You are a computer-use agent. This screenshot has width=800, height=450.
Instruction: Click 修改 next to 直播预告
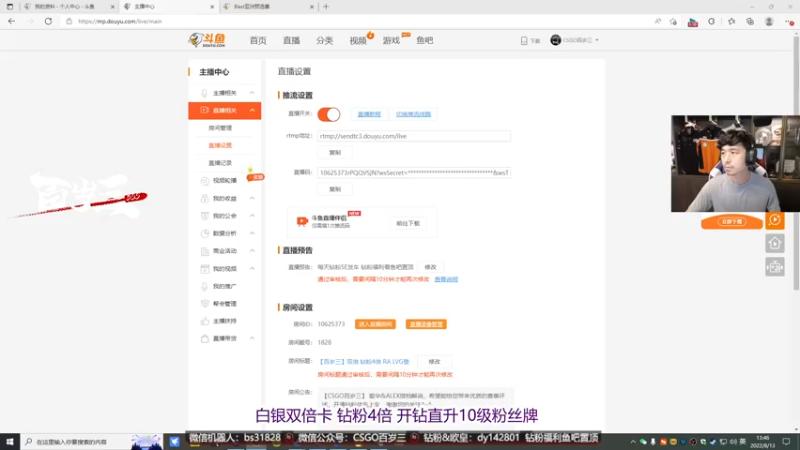[x=430, y=267]
